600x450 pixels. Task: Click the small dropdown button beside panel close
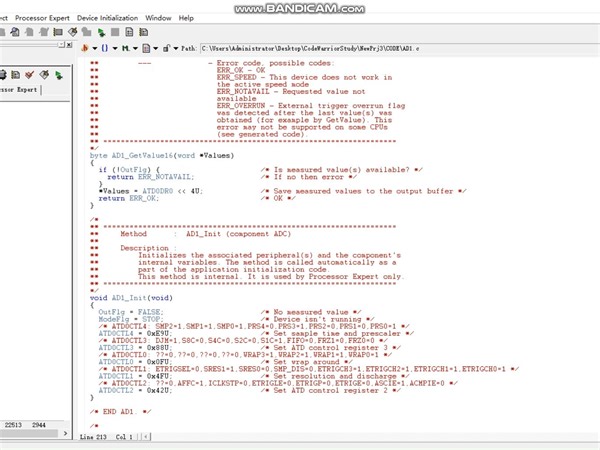click(x=62, y=45)
